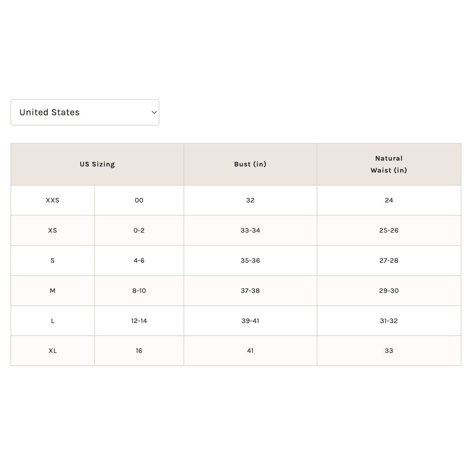Select the XXS size cell
The image size is (476, 476).
53,200
